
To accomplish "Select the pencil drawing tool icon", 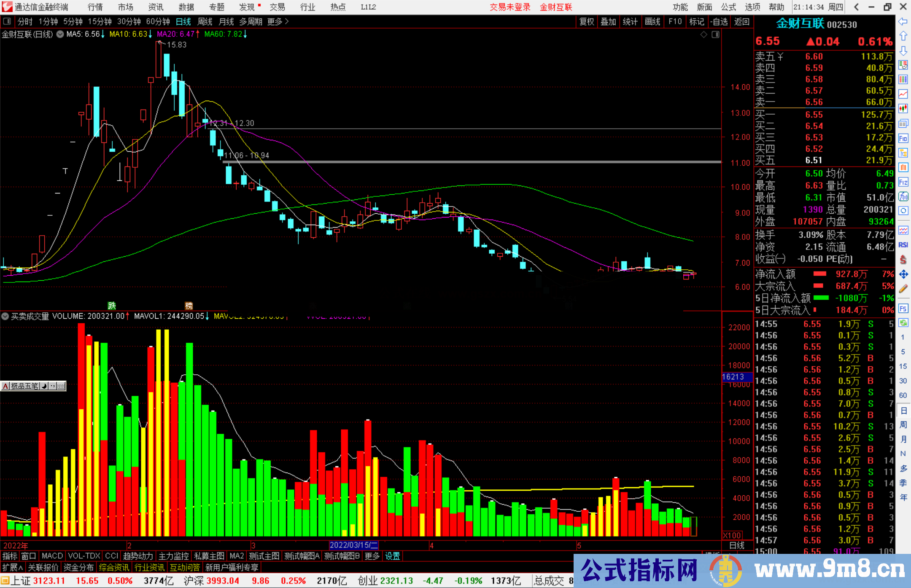I will (903, 289).
